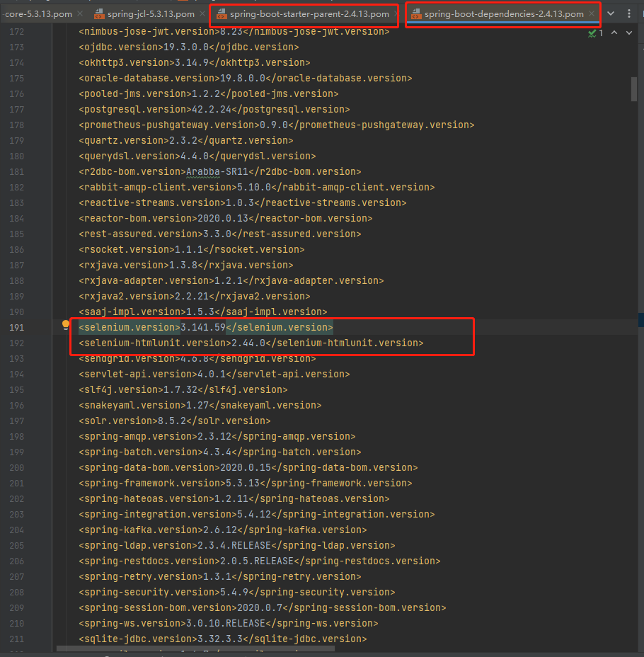Click the slf4j.version line

183,389
